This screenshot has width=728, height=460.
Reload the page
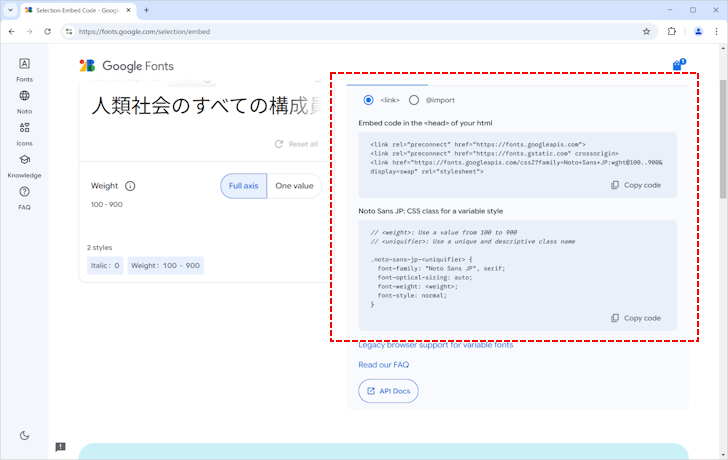[x=47, y=32]
